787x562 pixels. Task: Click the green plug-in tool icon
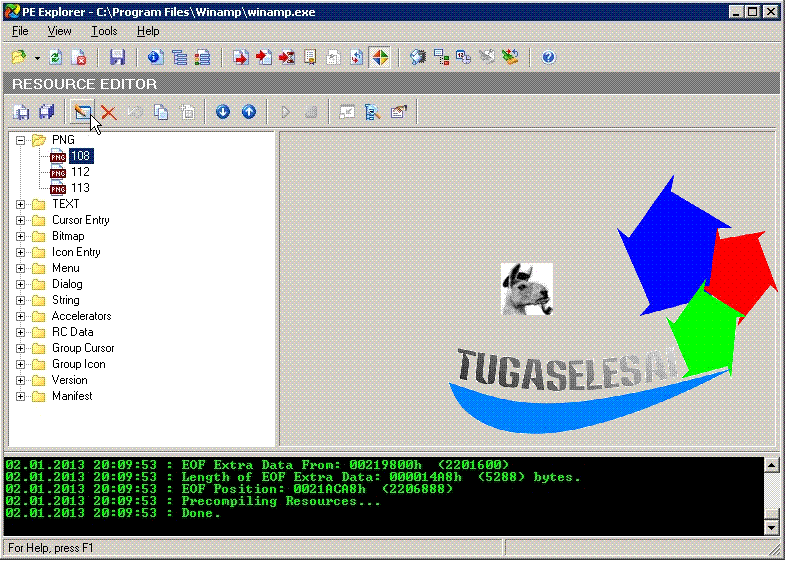click(x=510, y=57)
